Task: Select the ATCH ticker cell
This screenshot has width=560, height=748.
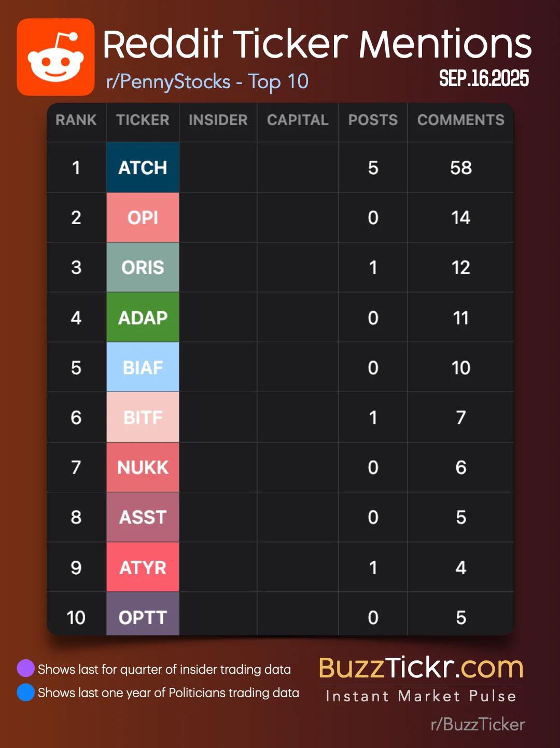Action: (143, 168)
